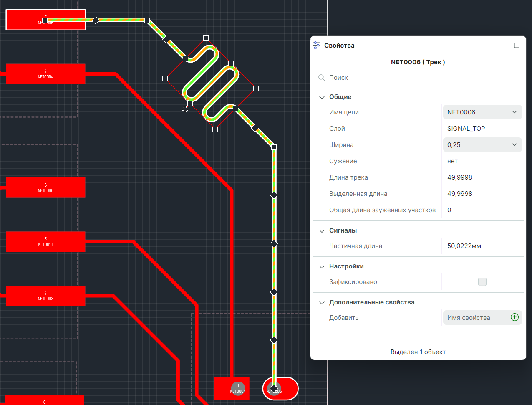Collapse the Общие section
This screenshot has width=532, height=405.
322,97
